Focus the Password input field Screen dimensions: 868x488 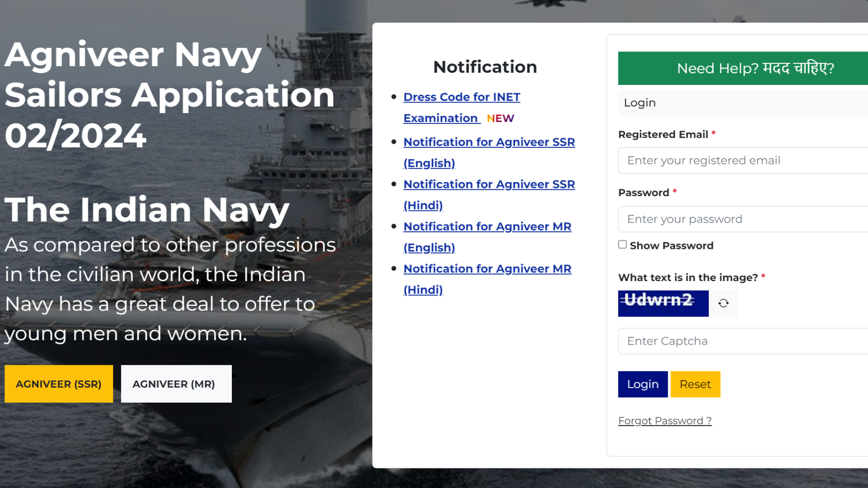pos(743,219)
